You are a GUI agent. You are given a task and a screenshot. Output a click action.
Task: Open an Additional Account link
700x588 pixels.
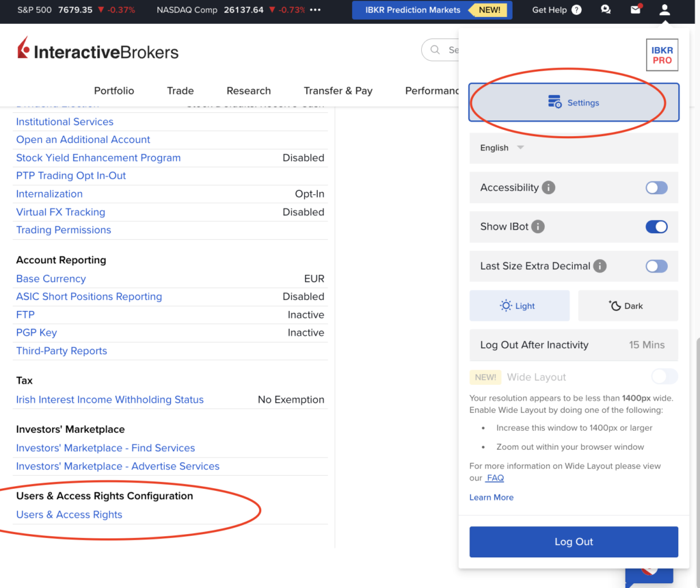click(83, 139)
